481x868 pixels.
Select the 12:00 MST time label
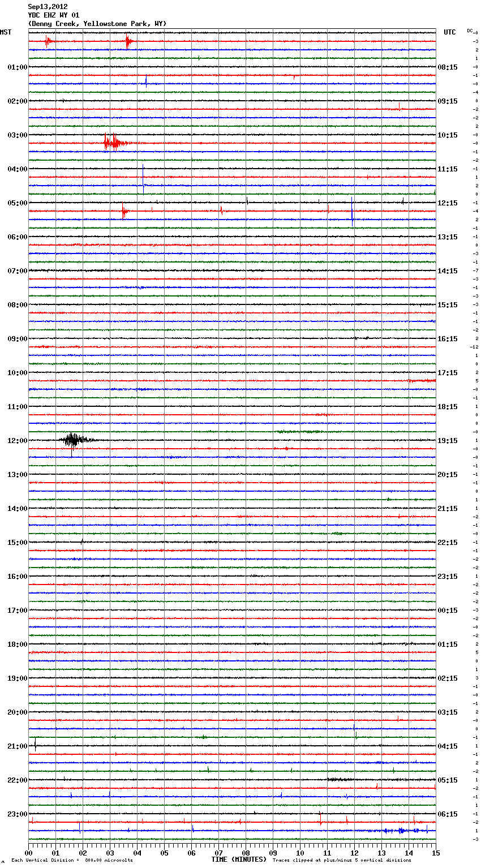click(x=18, y=441)
